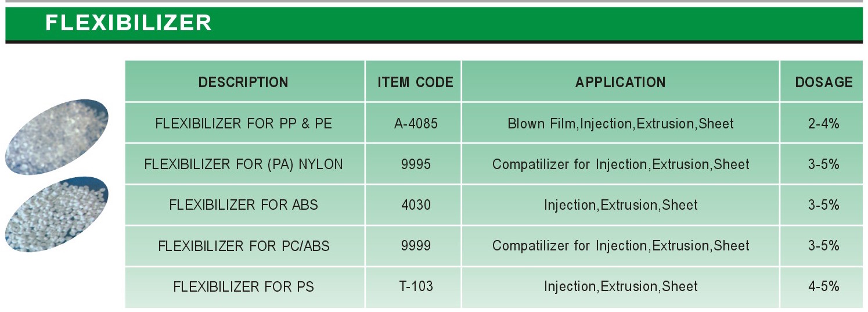This screenshot has height=312, width=868.
Task: Click item code 4030
Action: [x=416, y=205]
